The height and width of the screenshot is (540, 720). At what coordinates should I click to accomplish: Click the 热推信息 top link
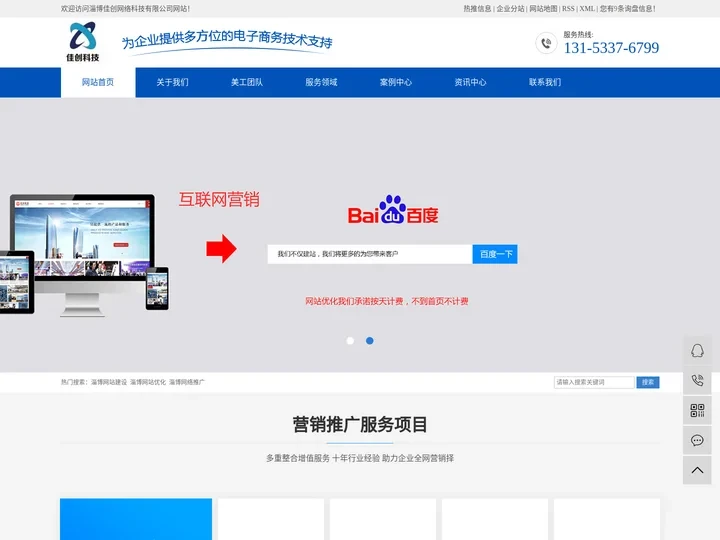477,9
